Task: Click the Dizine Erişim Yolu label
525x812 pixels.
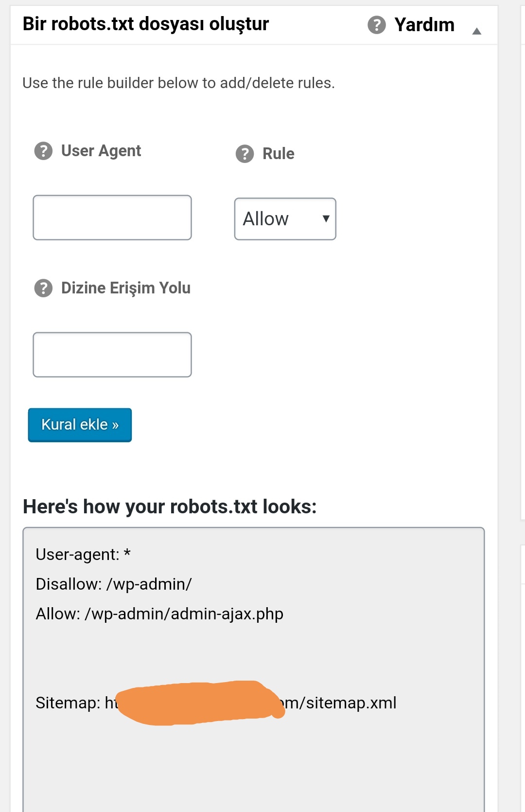Action: 126,288
